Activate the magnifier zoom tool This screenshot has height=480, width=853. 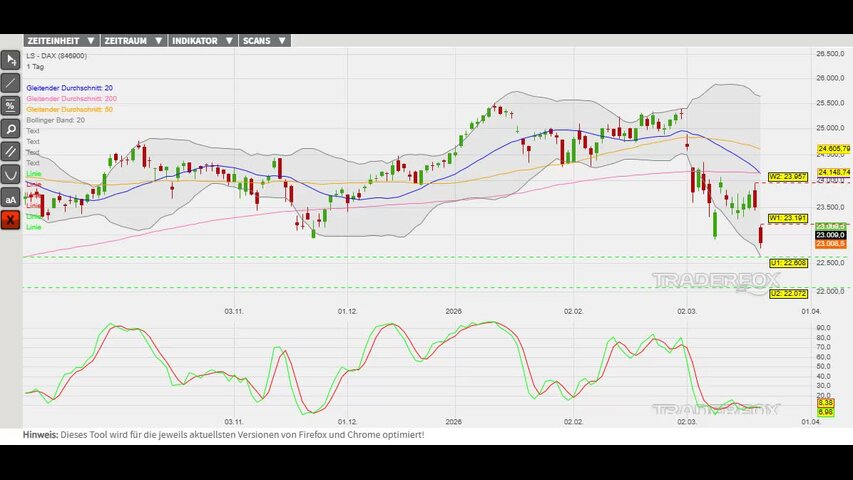click(x=11, y=129)
